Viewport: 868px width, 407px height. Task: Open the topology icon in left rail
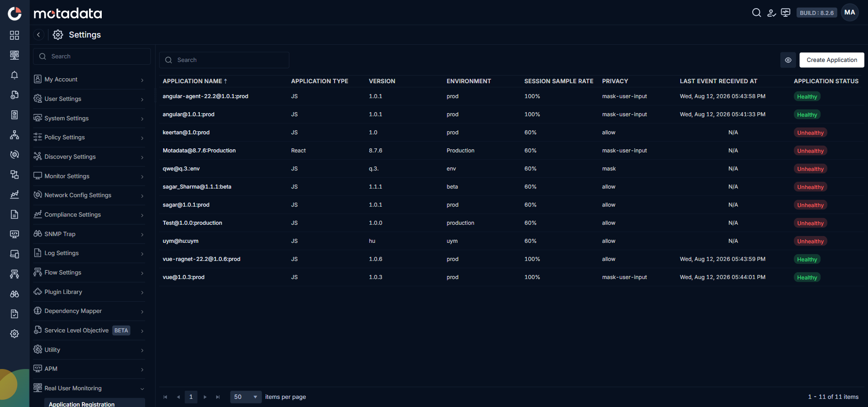(14, 135)
